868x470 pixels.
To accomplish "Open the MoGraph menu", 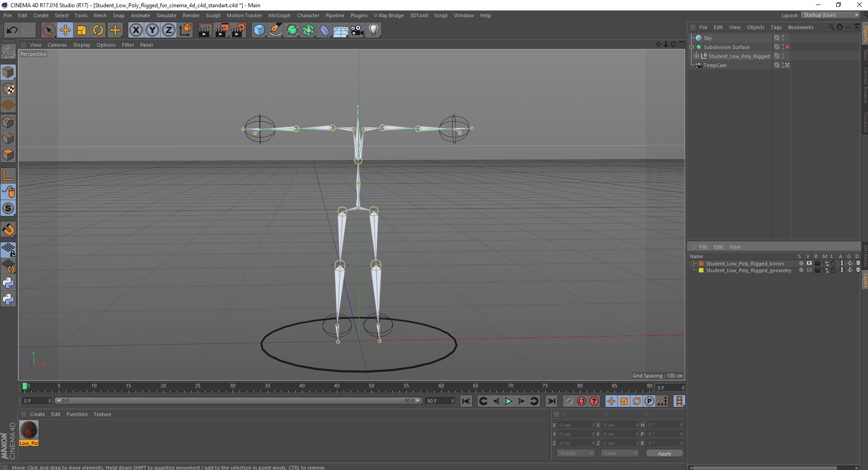I will pos(279,15).
